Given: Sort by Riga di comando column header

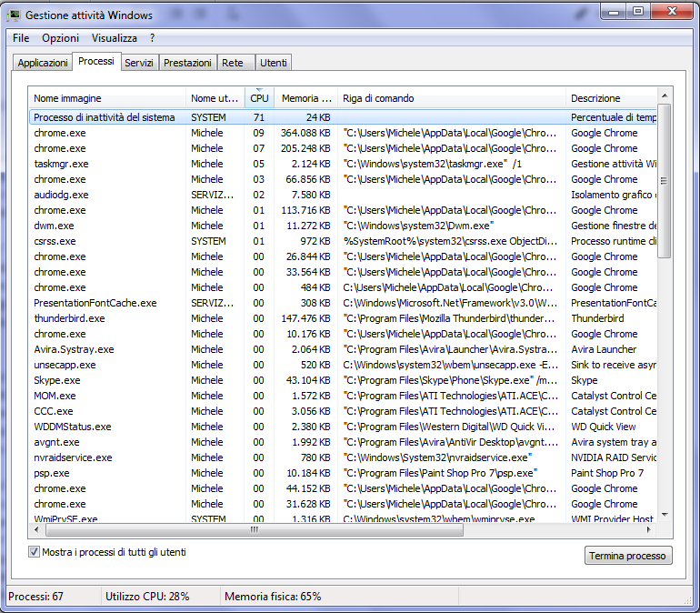Looking at the screenshot, I should 452,98.
